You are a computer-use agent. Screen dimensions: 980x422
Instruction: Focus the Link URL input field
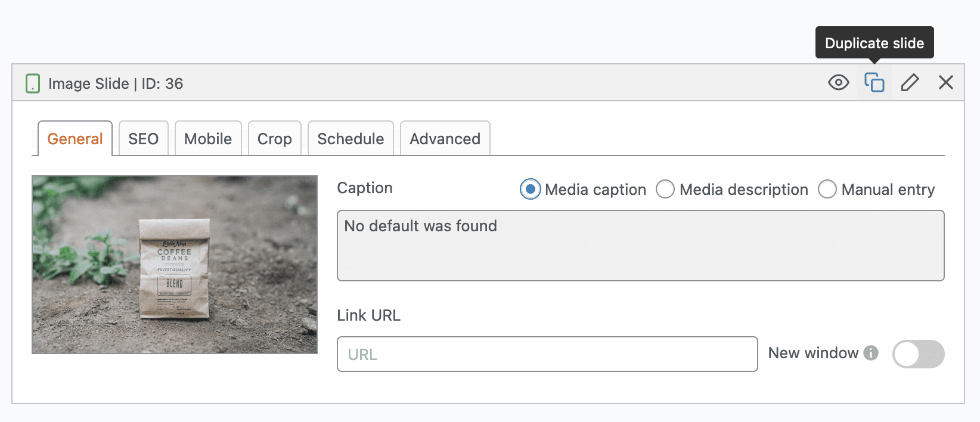(x=547, y=354)
